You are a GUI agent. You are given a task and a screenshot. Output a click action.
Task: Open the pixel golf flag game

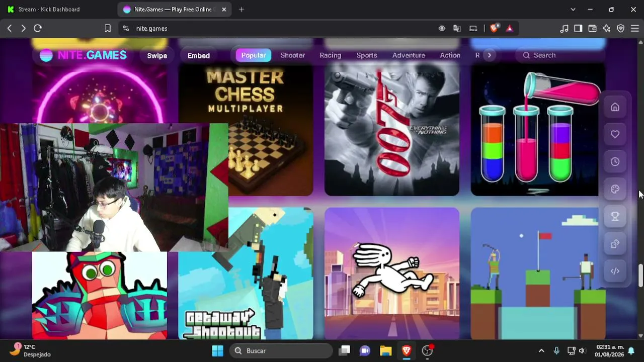538,274
